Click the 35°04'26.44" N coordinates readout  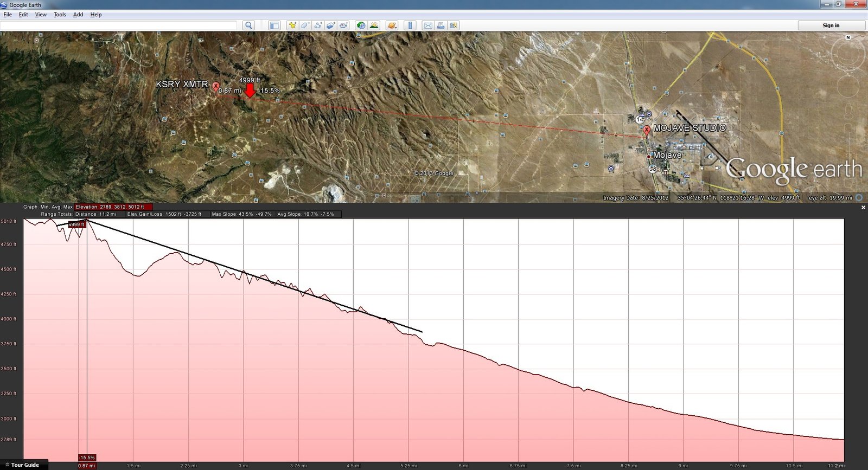pos(720,198)
